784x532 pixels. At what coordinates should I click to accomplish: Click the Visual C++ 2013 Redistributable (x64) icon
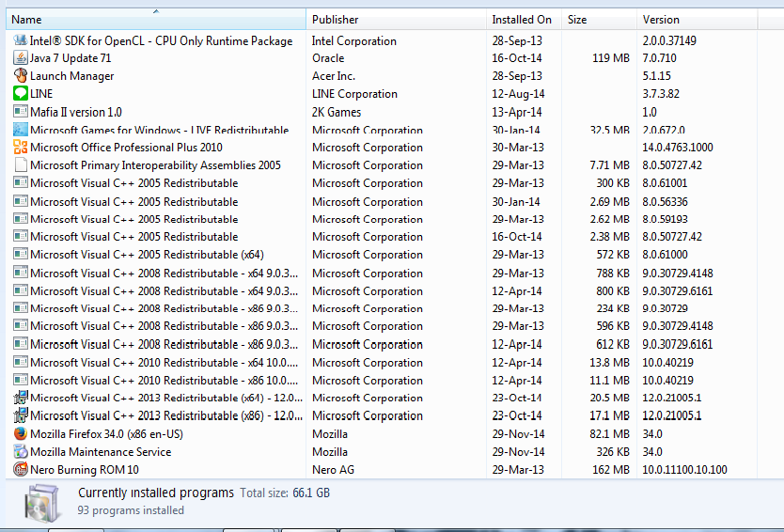click(20, 398)
